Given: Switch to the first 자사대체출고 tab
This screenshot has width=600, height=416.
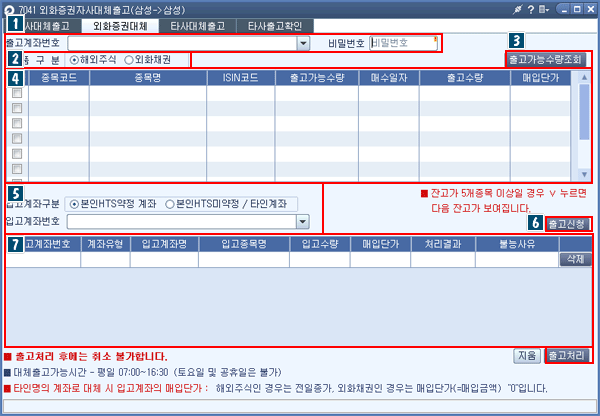Looking at the screenshot, I should [46, 26].
